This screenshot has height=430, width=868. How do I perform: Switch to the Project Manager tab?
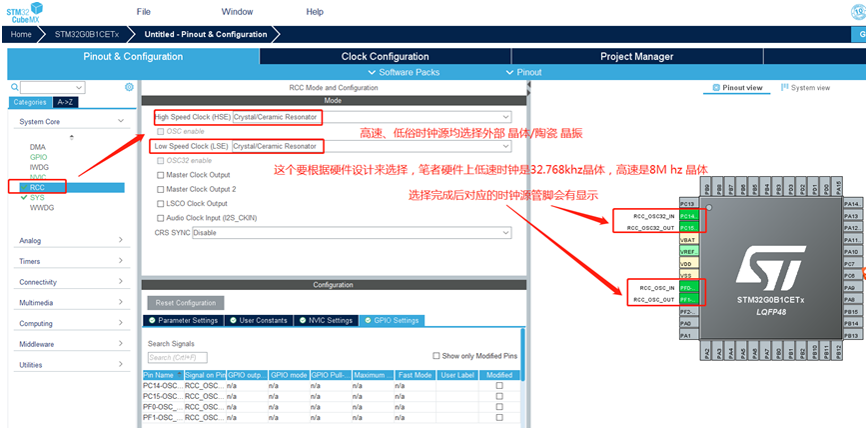[x=636, y=57]
